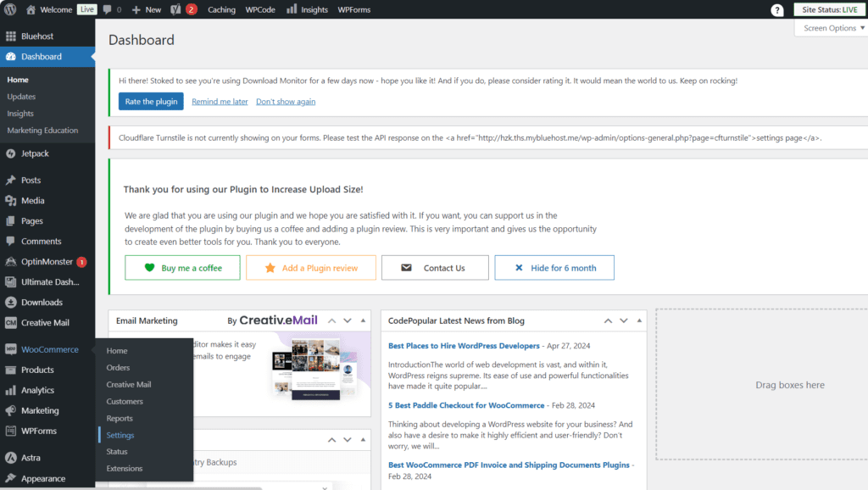868x490 pixels.
Task: Open Best Places to Hire WordPress Developers
Action: (464, 346)
